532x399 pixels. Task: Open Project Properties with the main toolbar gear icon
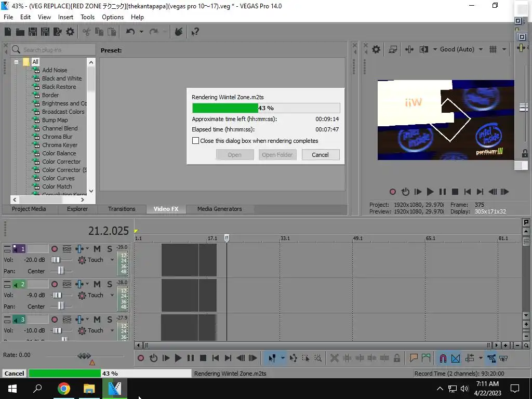coord(70,32)
